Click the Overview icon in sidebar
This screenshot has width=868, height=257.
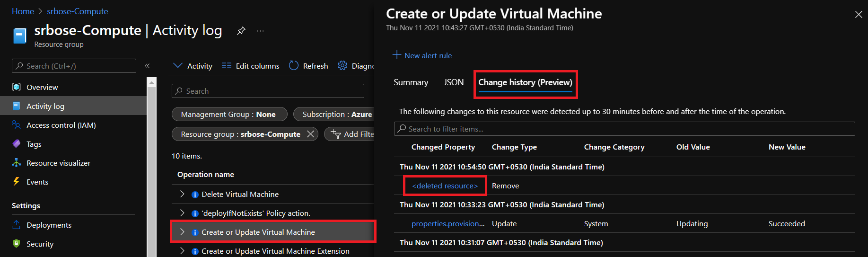pyautogui.click(x=17, y=87)
